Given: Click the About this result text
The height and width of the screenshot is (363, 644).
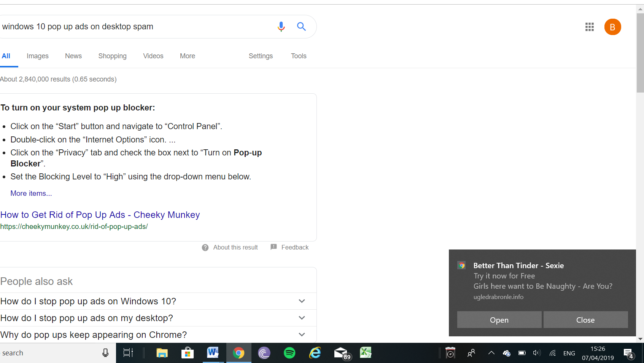Looking at the screenshot, I should click(x=235, y=248).
